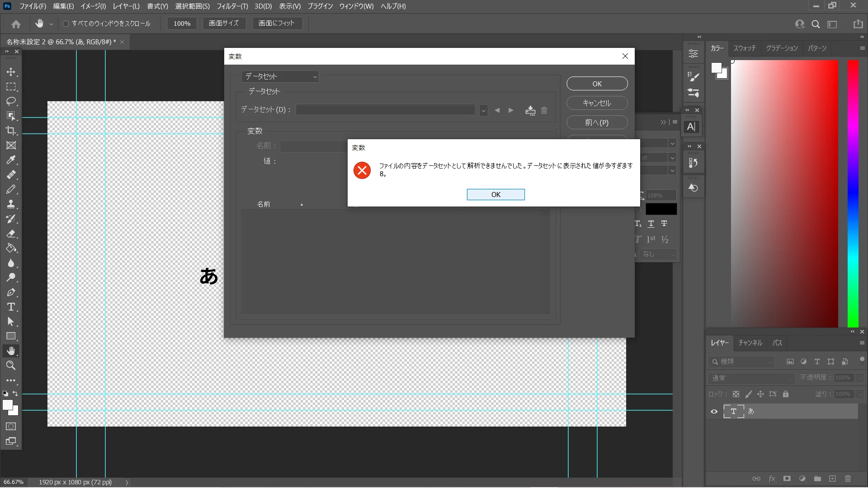Click the 100% zoom field in options bar

pyautogui.click(x=182, y=23)
